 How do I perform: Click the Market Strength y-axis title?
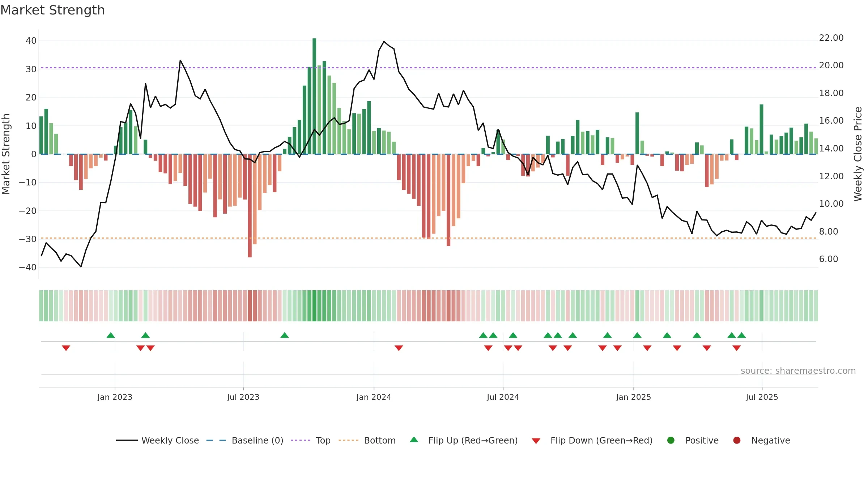click(6, 154)
